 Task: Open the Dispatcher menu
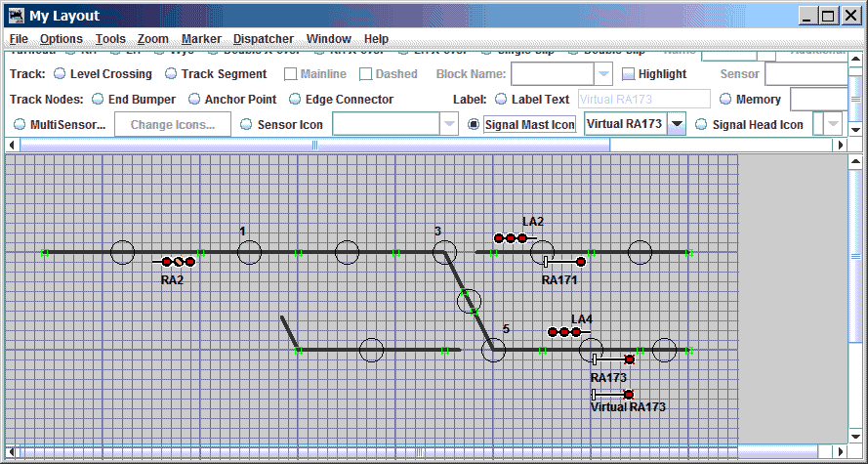[x=264, y=39]
